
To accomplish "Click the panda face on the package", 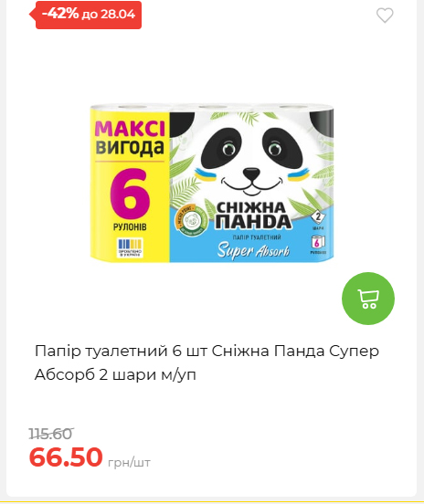I will [x=251, y=159].
